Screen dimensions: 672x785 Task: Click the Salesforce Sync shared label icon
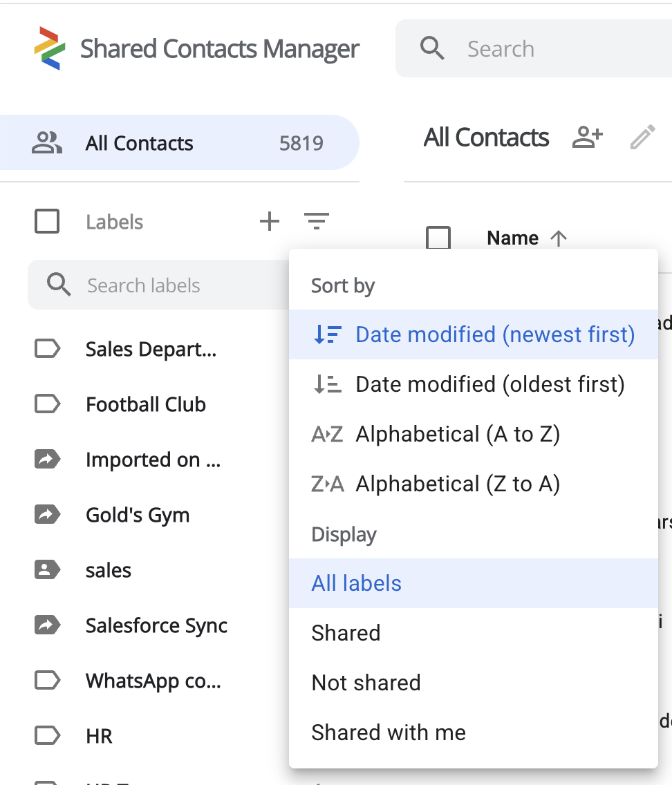tap(47, 625)
